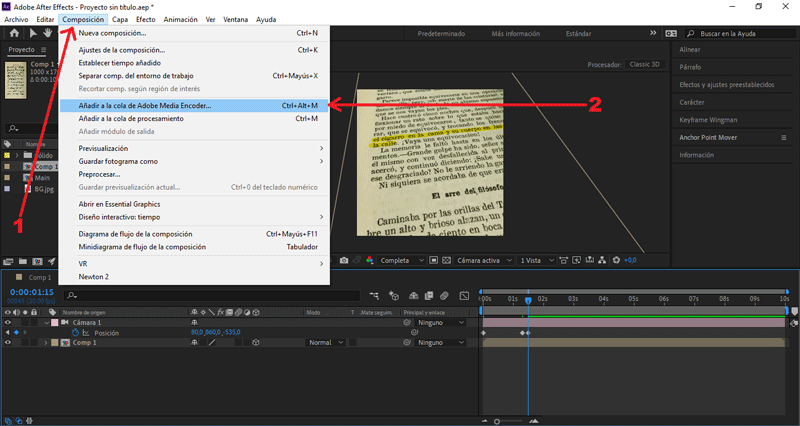Click the snapshot camera icon in viewer
800x426 pixels.
[344, 260]
